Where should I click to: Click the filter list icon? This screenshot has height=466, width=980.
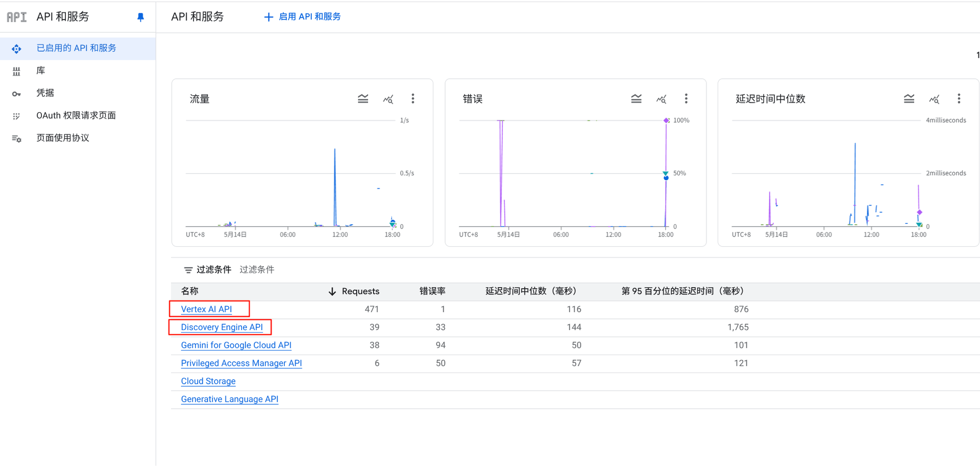(x=188, y=270)
